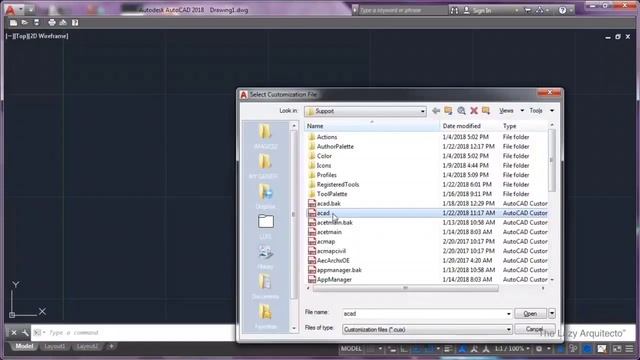
Task: Click the Cancel button in dialog
Action: 535,329
